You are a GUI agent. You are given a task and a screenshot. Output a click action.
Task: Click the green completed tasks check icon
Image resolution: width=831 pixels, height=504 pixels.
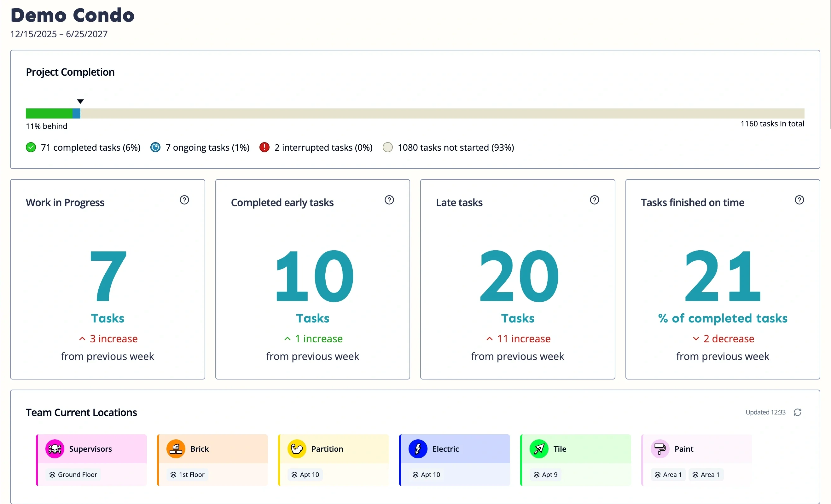pos(31,147)
